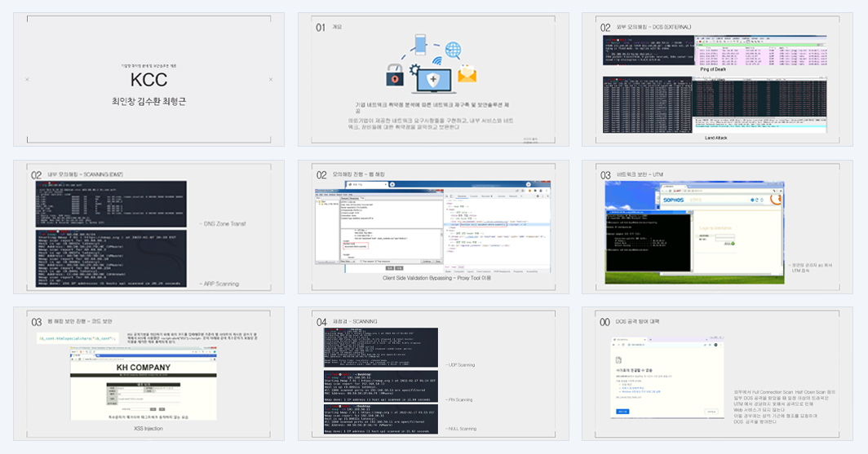868x454 pixels.
Task: Select the Land Attack terminal screenshot
Action: 715,104
